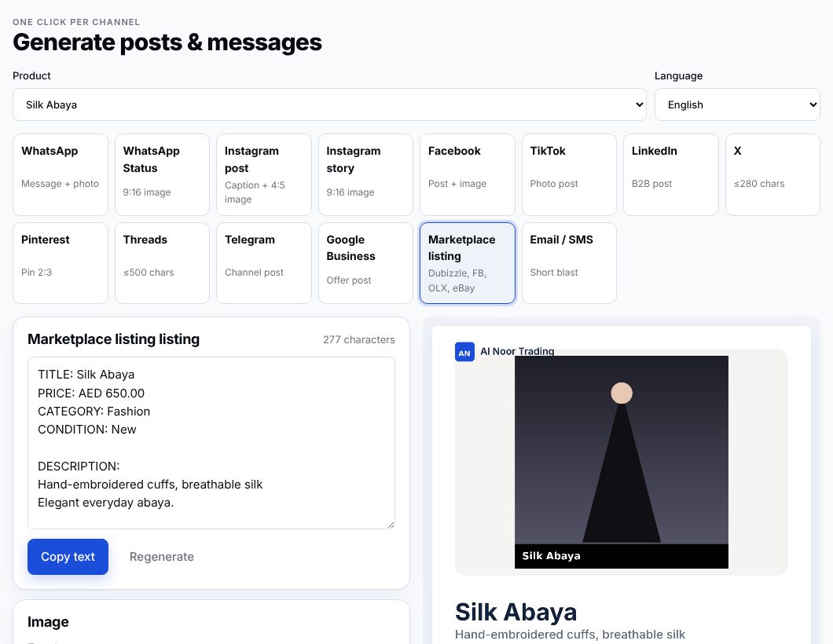
Task: Click the Image section heading
Action: pyautogui.click(x=48, y=622)
